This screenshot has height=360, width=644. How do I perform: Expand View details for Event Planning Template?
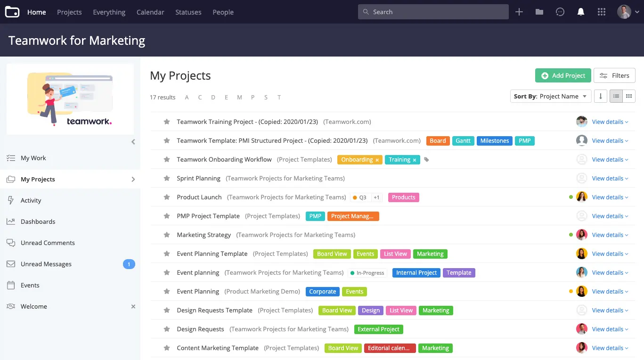pyautogui.click(x=610, y=254)
